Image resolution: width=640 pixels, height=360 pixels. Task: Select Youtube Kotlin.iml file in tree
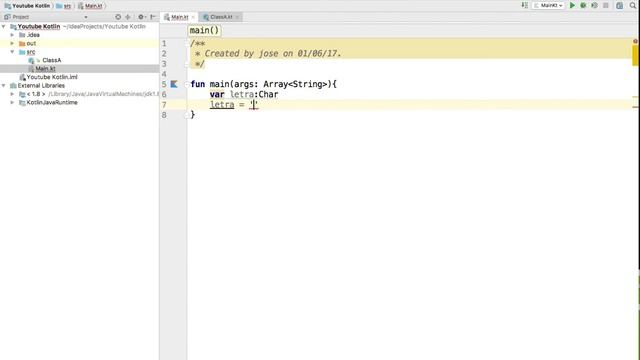pos(52,77)
